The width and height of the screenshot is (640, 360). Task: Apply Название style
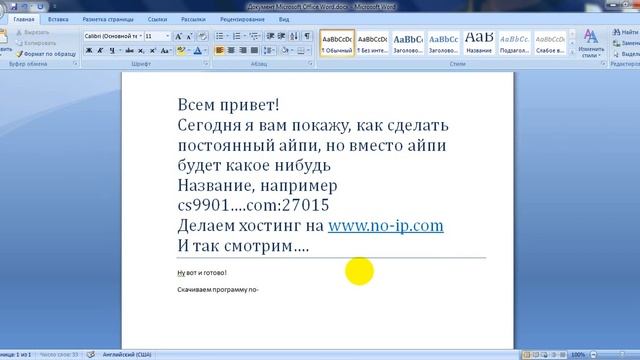pyautogui.click(x=479, y=43)
